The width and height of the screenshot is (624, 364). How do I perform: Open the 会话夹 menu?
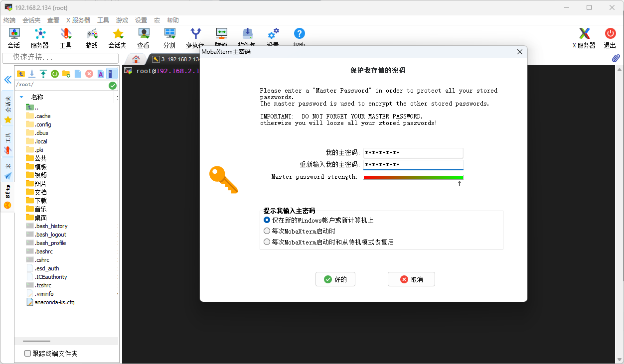[x=31, y=20]
